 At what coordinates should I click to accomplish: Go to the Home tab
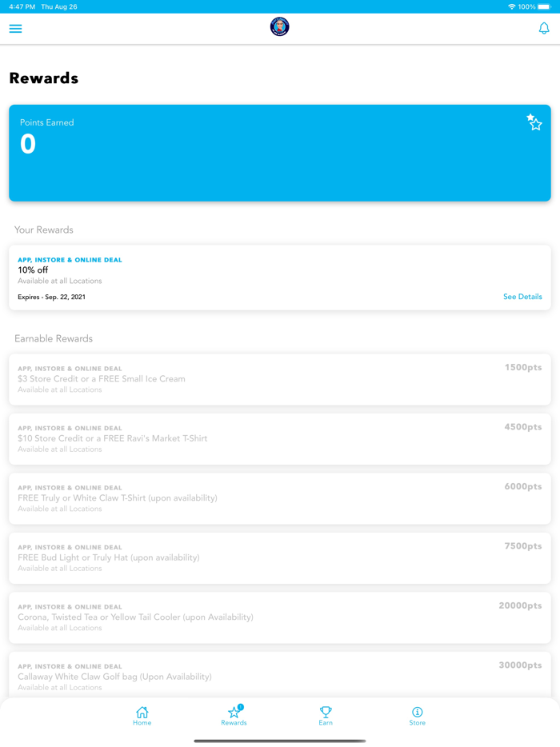[x=142, y=716]
